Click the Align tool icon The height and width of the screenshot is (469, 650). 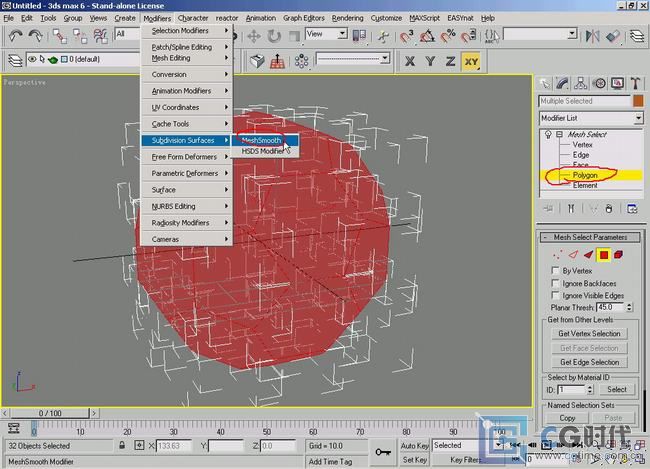click(613, 36)
